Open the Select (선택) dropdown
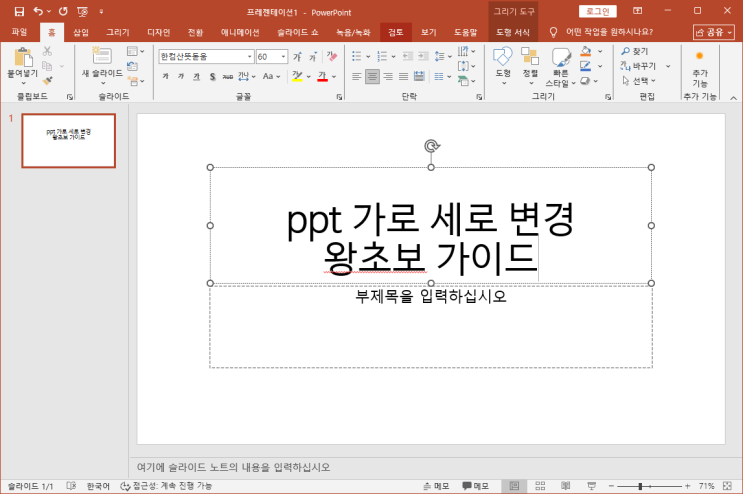 tap(640, 81)
